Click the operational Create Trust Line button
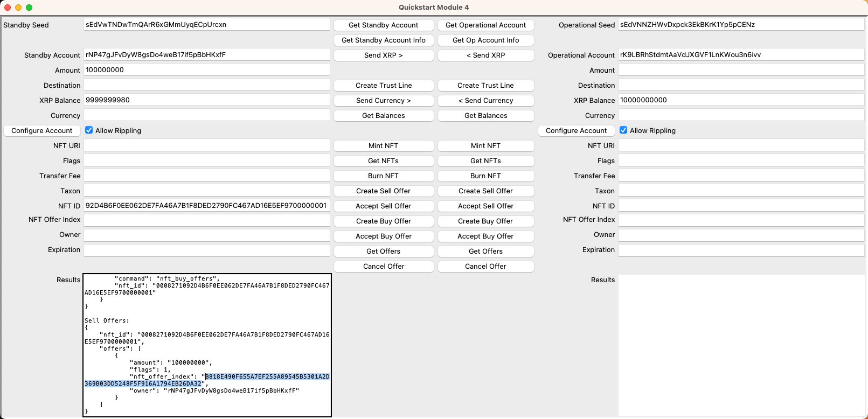 [x=485, y=86]
